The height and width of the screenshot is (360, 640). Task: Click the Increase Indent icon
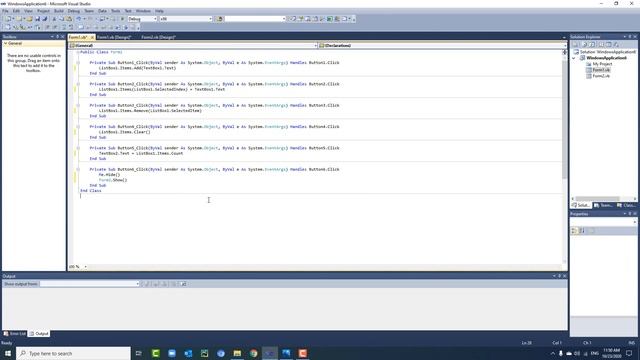(55, 27)
